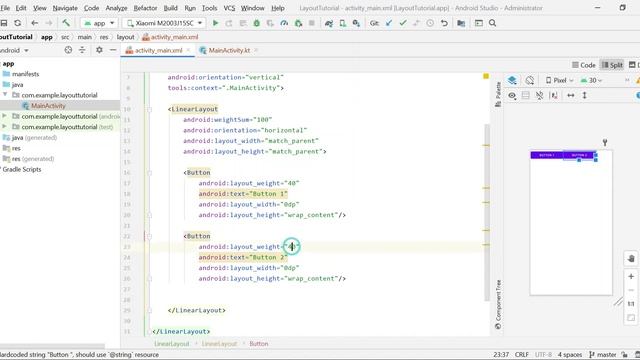The width and height of the screenshot is (640, 360).
Task: Click the Sync/Reload icon in main toolbar
Action: 17,23
